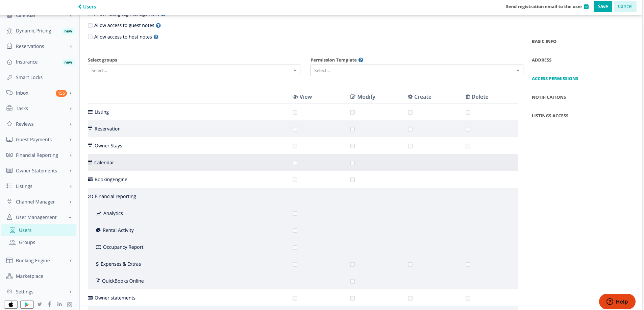Switch to the Notifications section
Image resolution: width=644 pixels, height=310 pixels.
click(549, 97)
